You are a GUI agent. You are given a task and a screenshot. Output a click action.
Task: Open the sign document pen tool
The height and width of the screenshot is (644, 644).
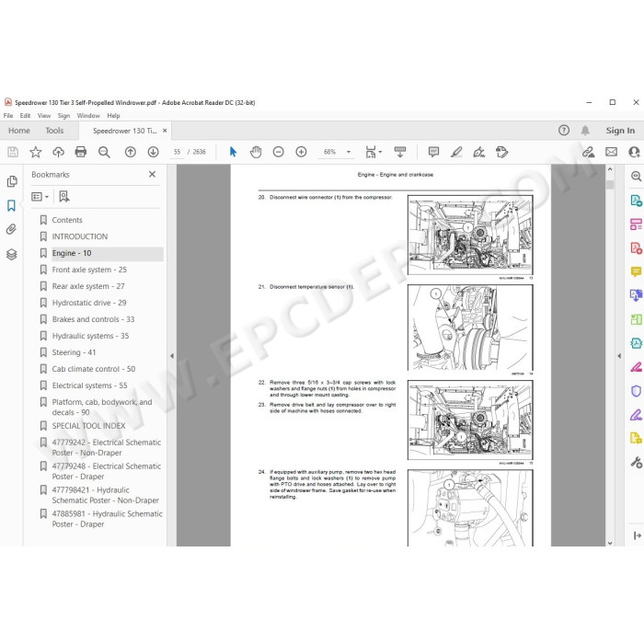point(479,152)
